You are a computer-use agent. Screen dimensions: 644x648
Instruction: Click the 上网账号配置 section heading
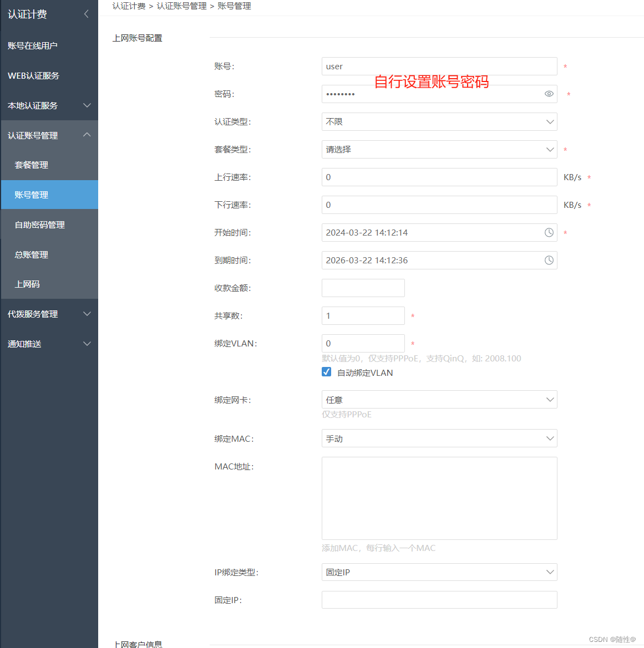[138, 38]
